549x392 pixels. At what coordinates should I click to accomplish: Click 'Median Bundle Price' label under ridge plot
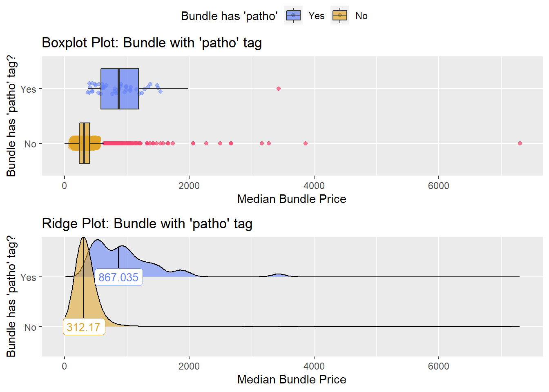(x=292, y=379)
